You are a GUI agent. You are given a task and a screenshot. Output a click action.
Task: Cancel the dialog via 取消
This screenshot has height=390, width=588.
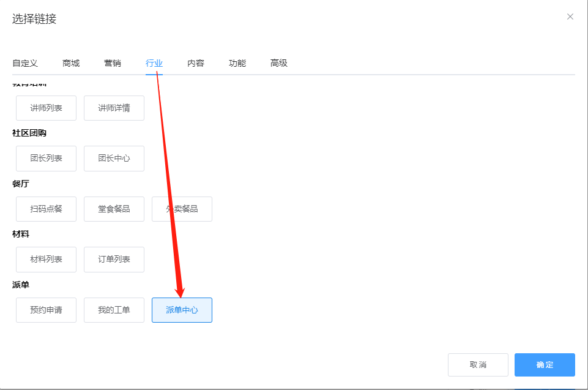[x=478, y=364]
